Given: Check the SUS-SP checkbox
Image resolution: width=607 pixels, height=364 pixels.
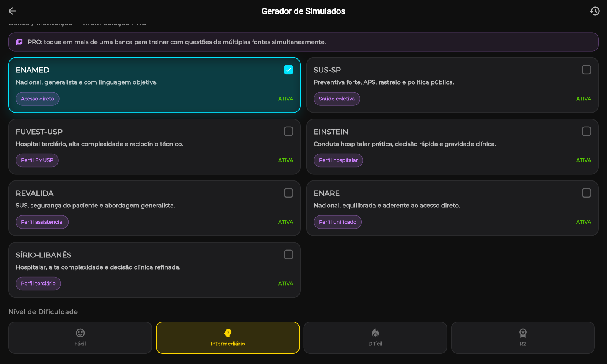Looking at the screenshot, I should coord(587,70).
